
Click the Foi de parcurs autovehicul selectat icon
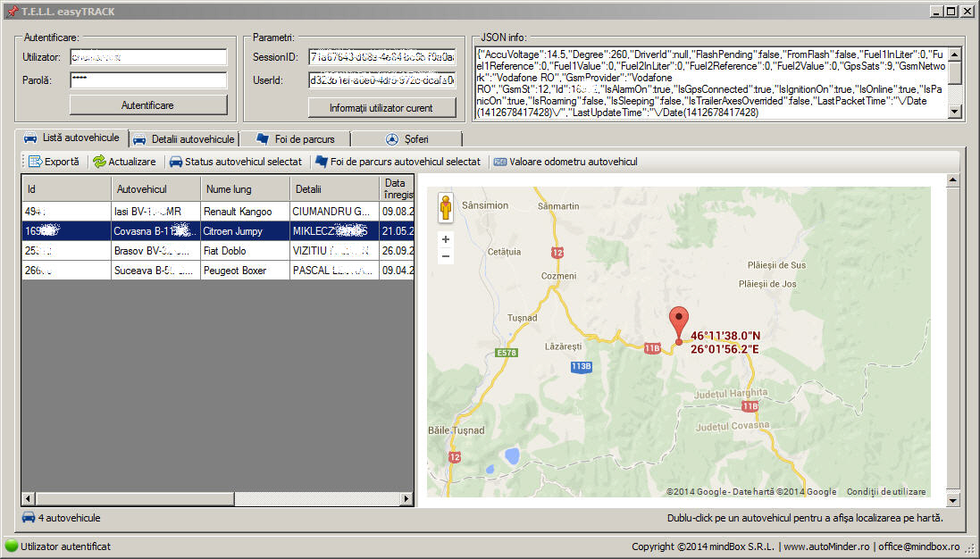322,162
